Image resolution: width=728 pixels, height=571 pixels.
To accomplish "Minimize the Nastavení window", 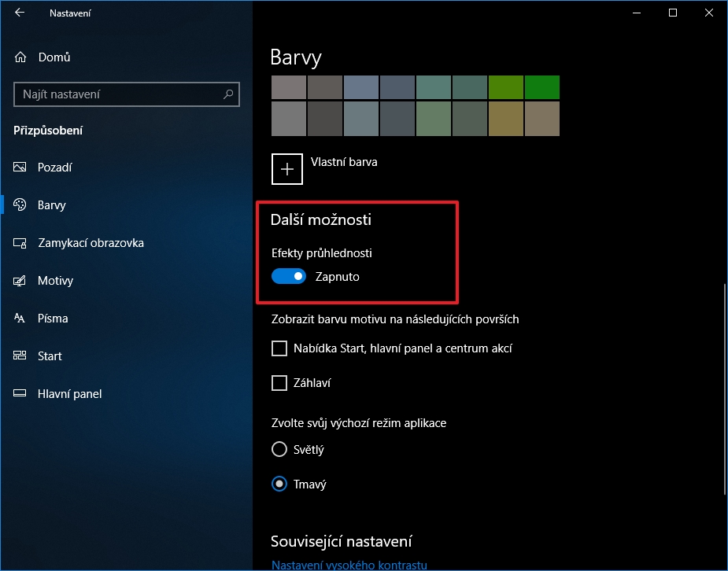I will pyautogui.click(x=637, y=13).
